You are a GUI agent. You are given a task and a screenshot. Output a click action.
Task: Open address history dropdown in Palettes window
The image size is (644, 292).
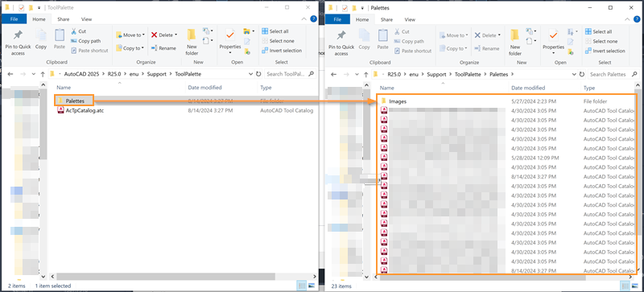[574, 75]
